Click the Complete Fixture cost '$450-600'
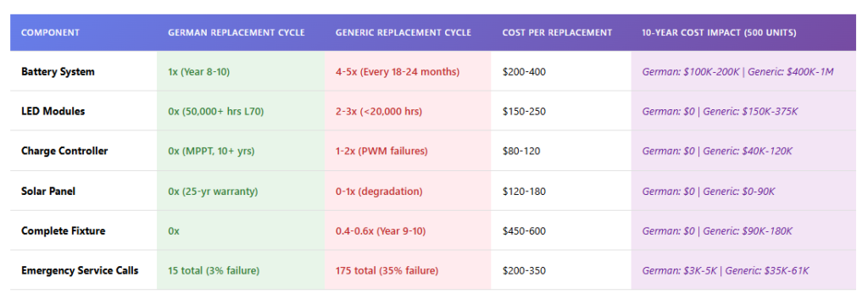Screen dimensions: 868x305 pos(524,230)
